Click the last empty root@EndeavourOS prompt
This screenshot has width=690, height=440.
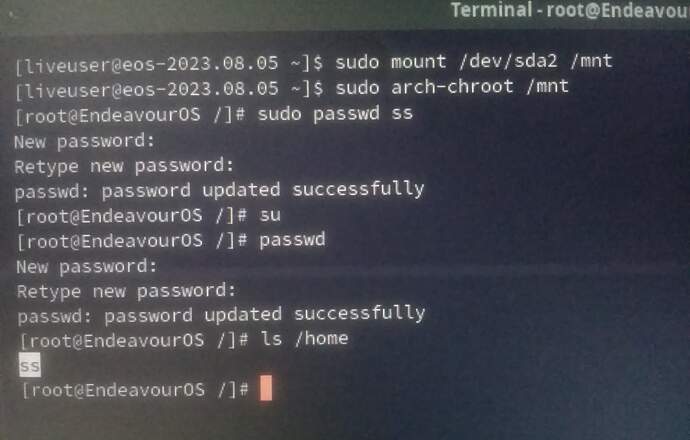coord(135,390)
